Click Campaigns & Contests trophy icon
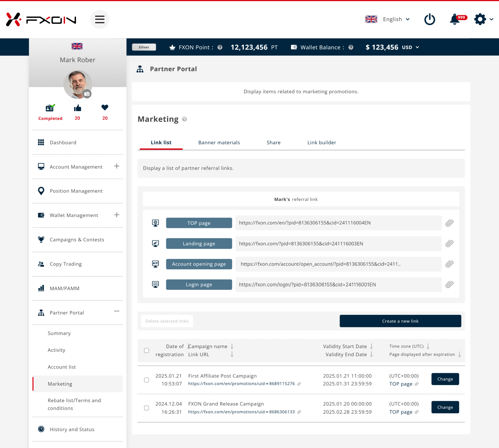 pyautogui.click(x=41, y=240)
